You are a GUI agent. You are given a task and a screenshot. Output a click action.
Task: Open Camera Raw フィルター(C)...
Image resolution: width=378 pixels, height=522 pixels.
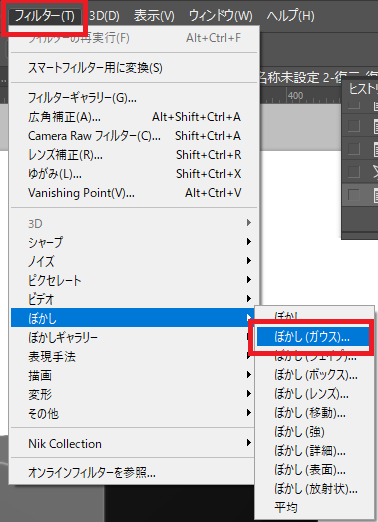pos(134,136)
